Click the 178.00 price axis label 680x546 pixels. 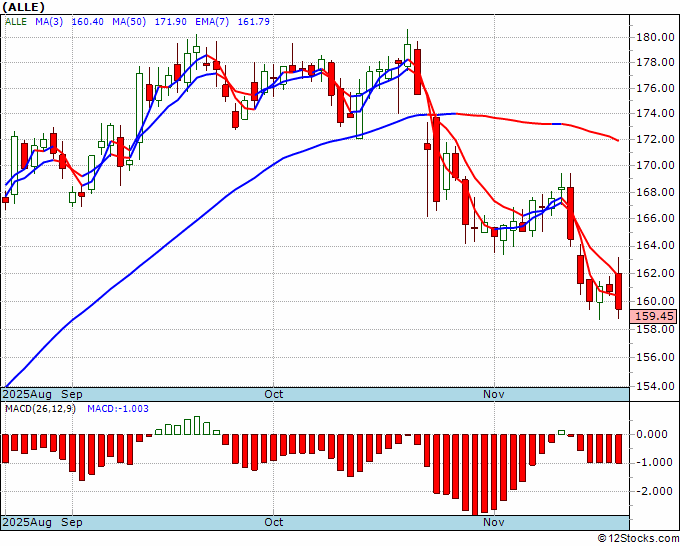coord(655,62)
